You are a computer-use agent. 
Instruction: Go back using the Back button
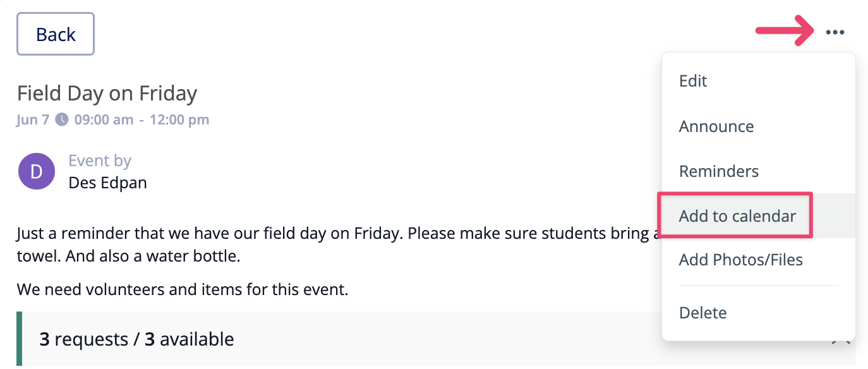tap(56, 34)
